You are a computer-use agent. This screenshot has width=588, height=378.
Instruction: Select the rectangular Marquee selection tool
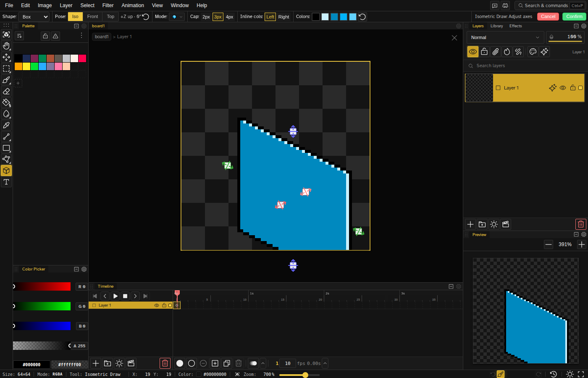6,68
